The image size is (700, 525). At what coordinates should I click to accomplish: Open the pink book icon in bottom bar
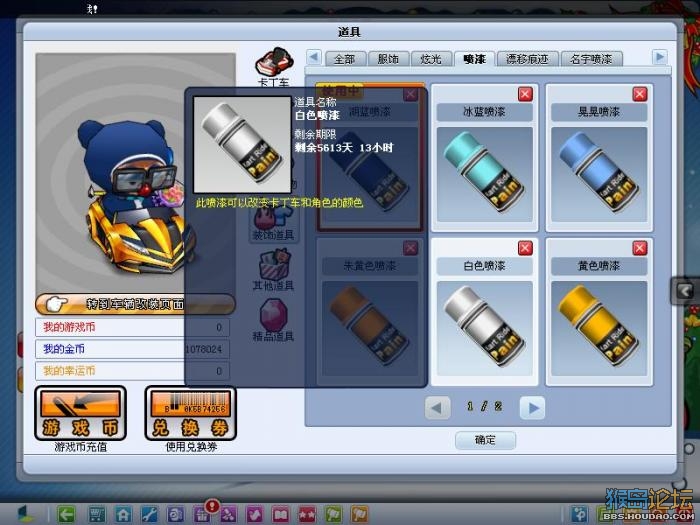(280, 514)
